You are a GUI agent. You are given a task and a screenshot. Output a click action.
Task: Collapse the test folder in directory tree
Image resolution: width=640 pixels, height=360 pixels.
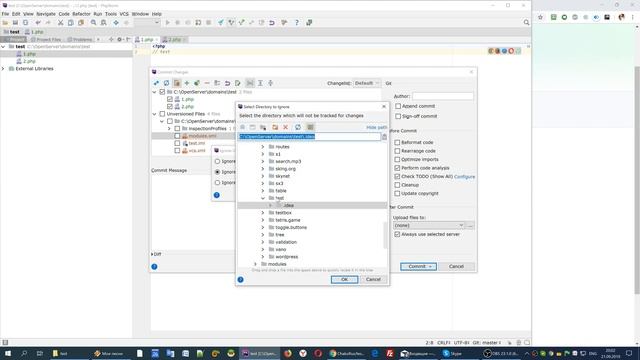click(x=263, y=198)
